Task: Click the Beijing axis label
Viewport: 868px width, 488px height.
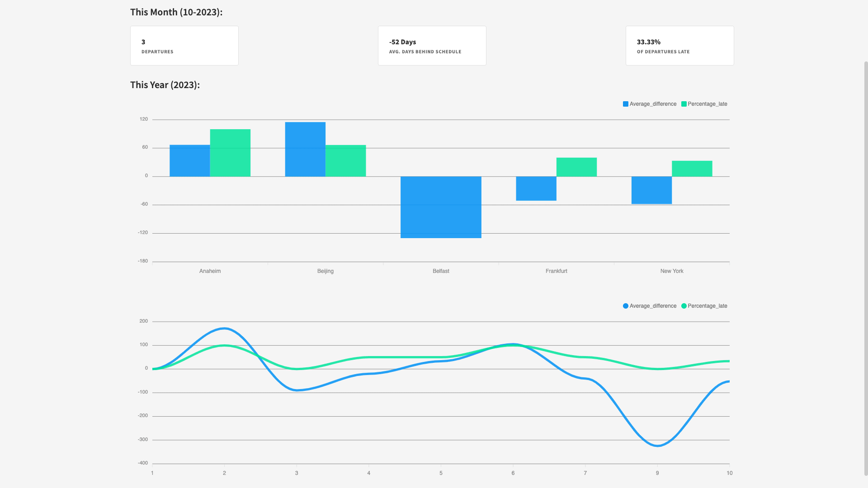Action: (325, 271)
